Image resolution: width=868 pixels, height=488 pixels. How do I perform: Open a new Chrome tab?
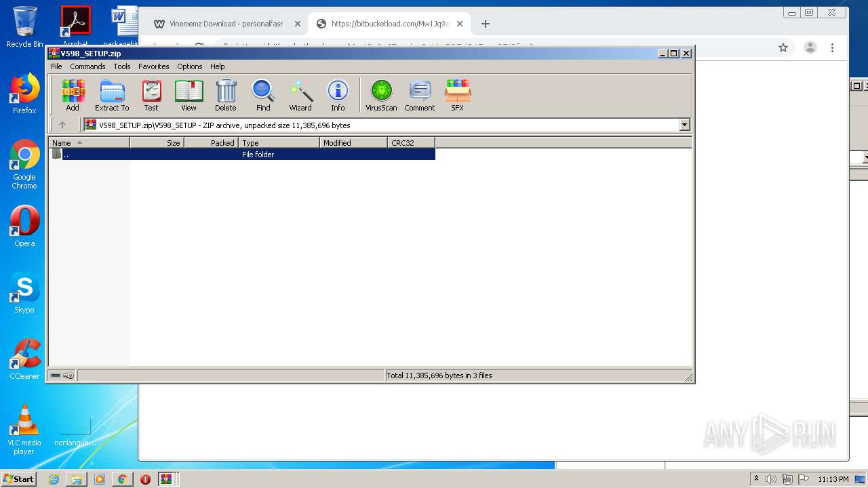[485, 24]
